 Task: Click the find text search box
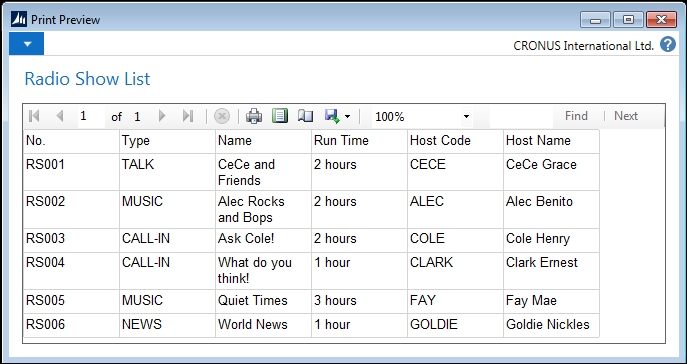(521, 117)
